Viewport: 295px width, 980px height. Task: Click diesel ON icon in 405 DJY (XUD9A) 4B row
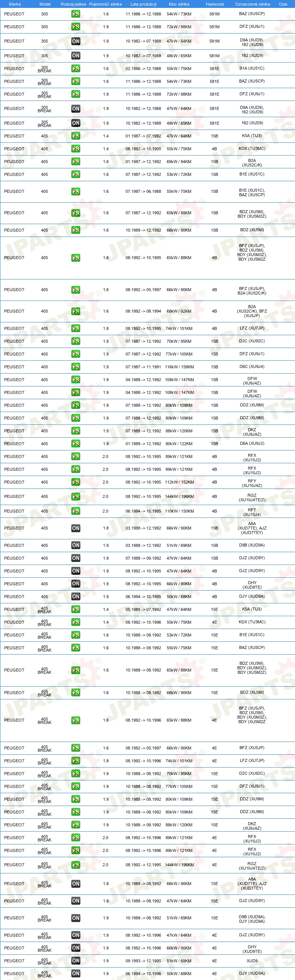[x=75, y=597]
